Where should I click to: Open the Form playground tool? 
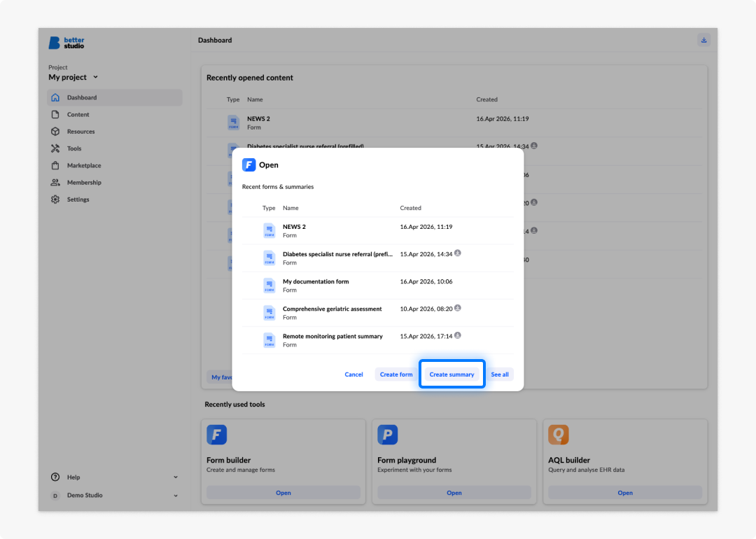pyautogui.click(x=454, y=493)
